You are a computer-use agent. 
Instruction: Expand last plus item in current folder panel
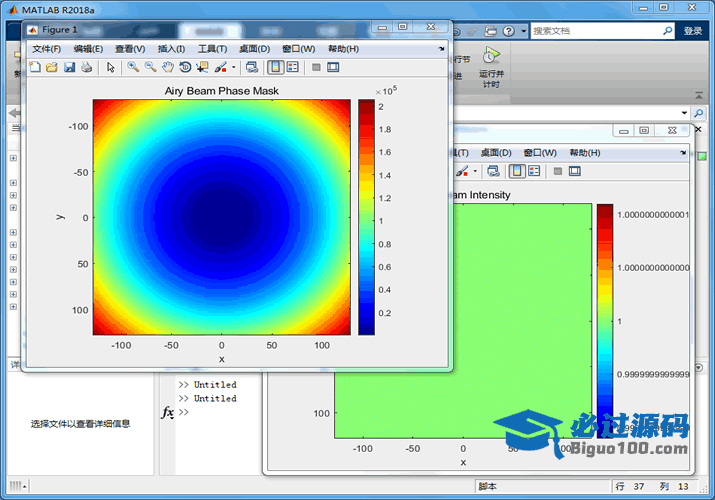[x=13, y=307]
